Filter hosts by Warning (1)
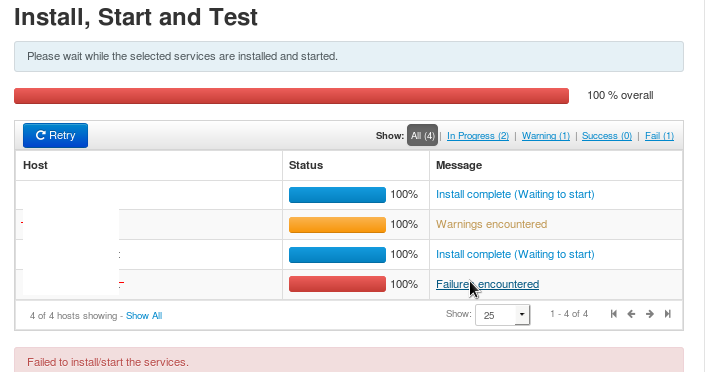Image resolution: width=716 pixels, height=372 pixels. 546,136
